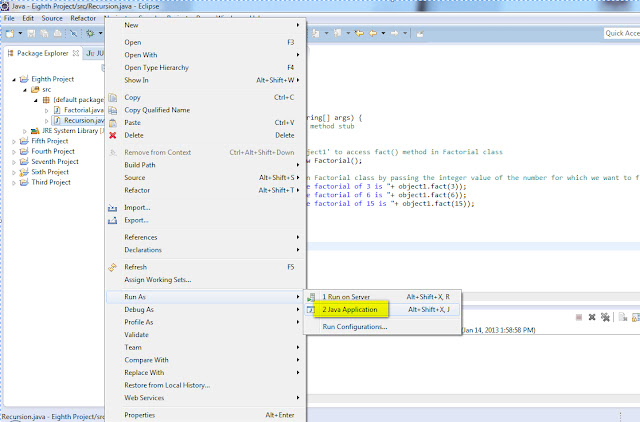Switch to the JUnit tab
Viewport: 640px width, 422px height.
(x=95, y=53)
